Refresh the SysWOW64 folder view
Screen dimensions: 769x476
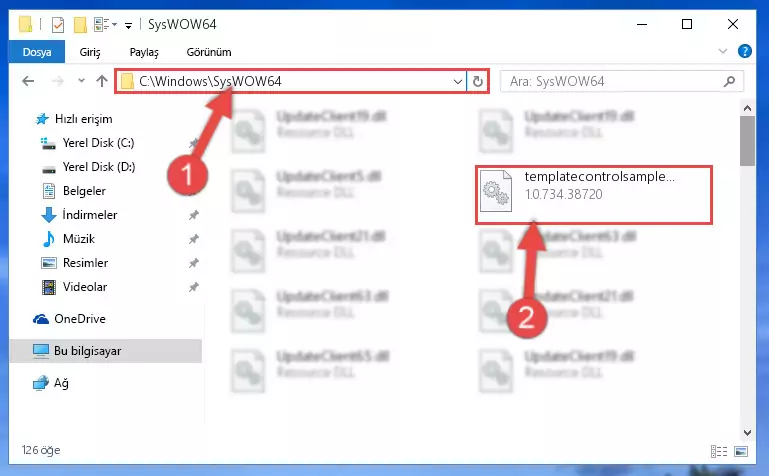(478, 81)
